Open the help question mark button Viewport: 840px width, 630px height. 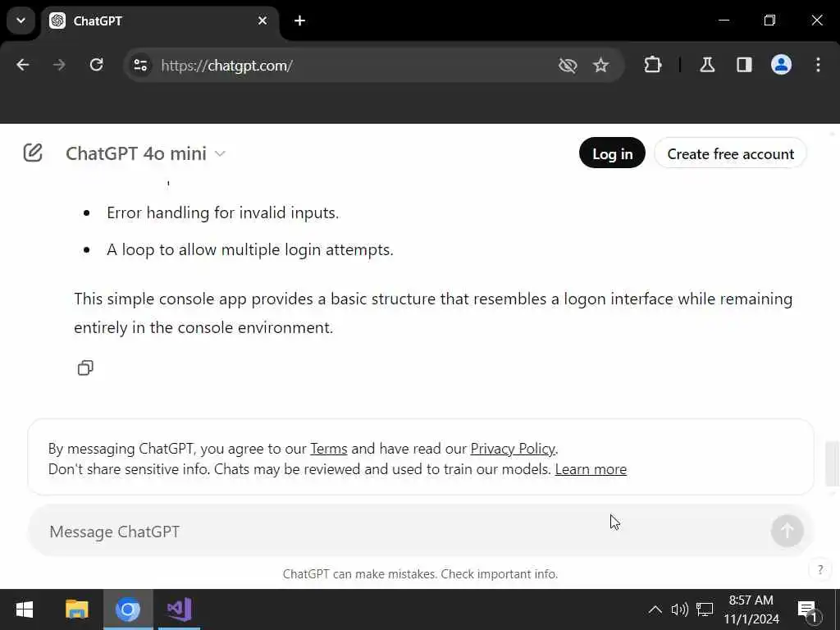[820, 569]
